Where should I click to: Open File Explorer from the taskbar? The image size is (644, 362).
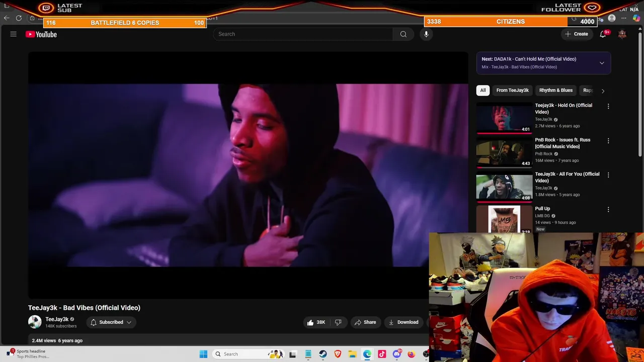click(352, 354)
